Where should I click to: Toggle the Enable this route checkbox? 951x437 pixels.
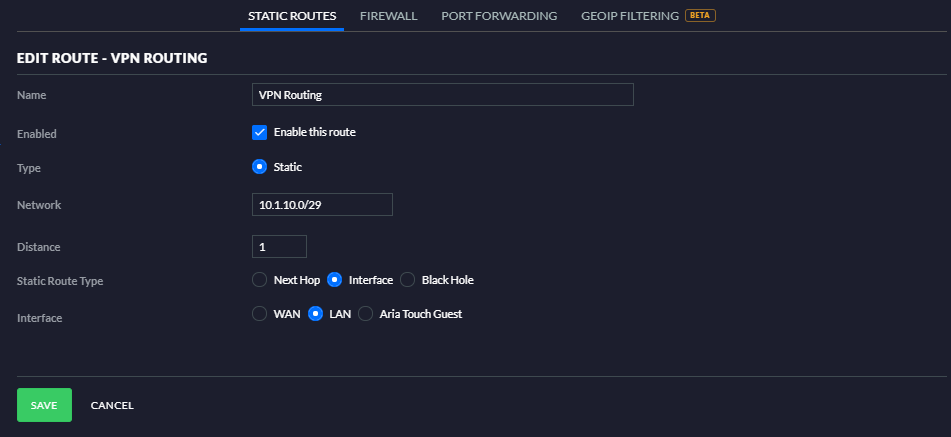pyautogui.click(x=260, y=132)
